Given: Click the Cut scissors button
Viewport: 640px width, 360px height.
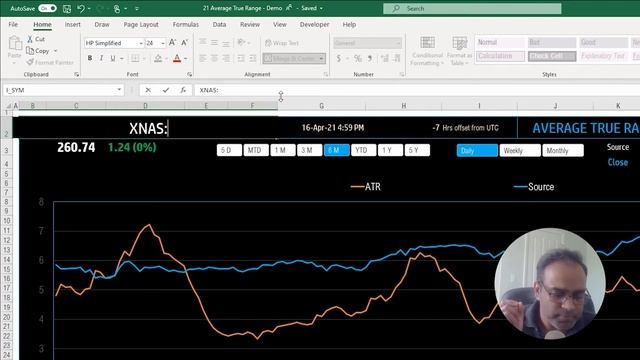Looking at the screenshot, I should tap(36, 39).
